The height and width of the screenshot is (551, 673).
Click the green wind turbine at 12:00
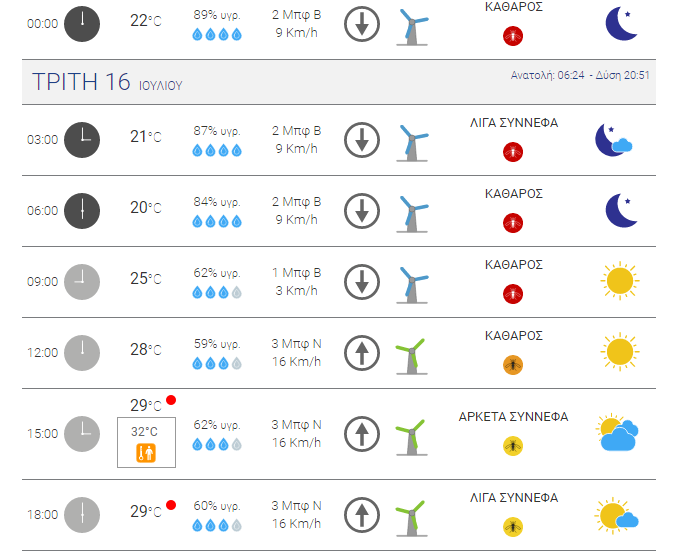411,356
